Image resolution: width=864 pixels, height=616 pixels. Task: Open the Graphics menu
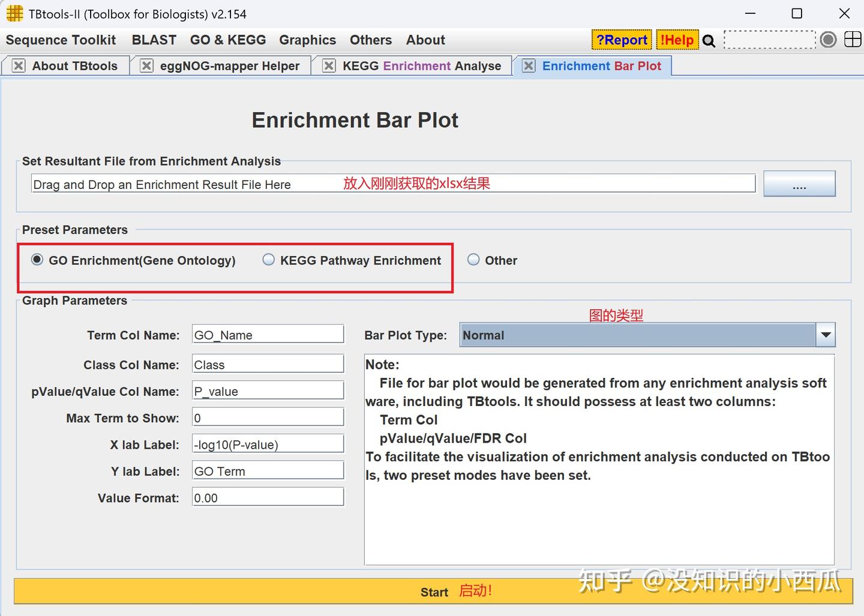(307, 40)
